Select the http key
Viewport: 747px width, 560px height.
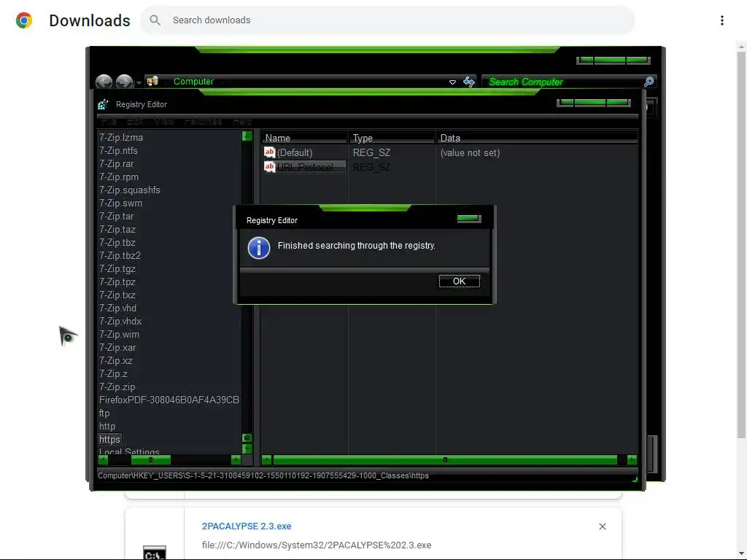pos(107,427)
